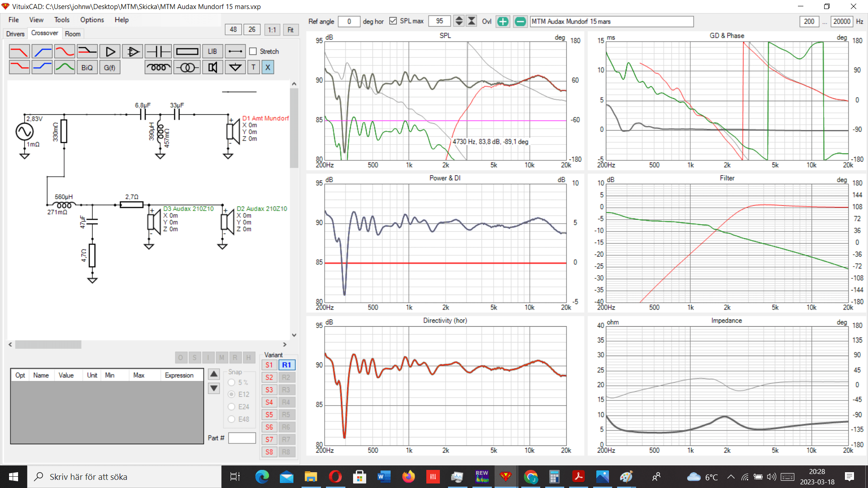
Task: Switch to the Room tab
Action: (72, 34)
